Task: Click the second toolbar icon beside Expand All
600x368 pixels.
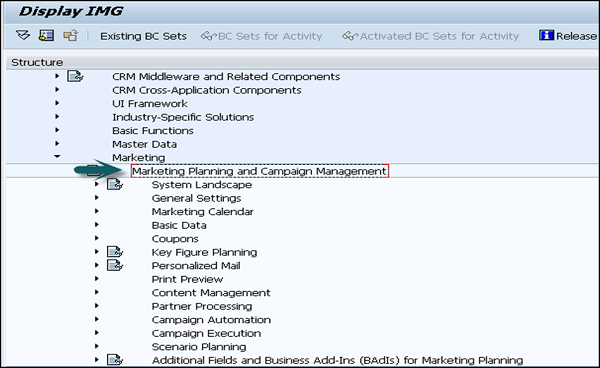Action: 46,36
